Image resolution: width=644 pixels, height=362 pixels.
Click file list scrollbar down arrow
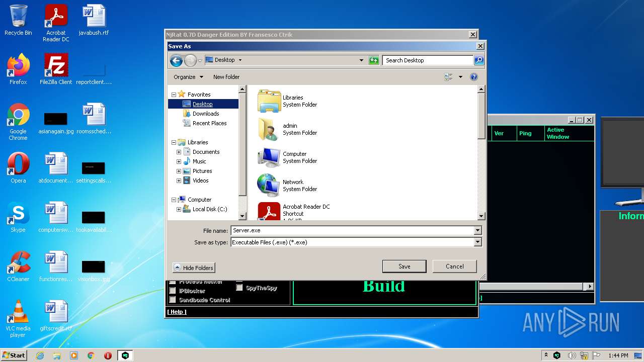481,216
